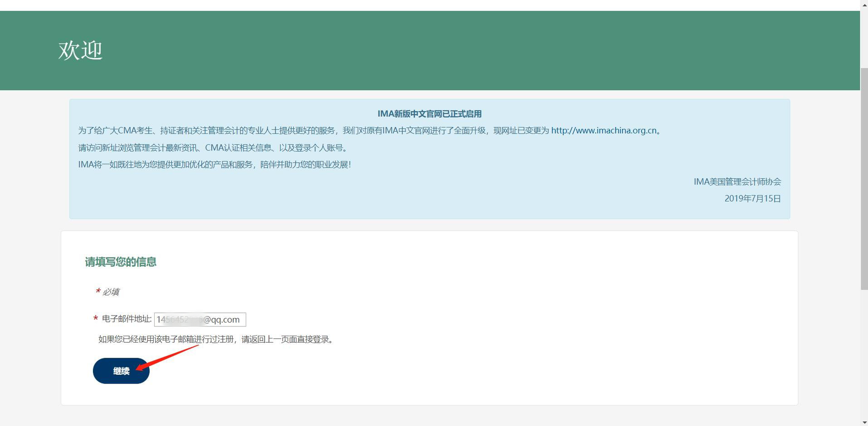The height and width of the screenshot is (426, 868).
Task: Click the 2019年7月15日 date text
Action: pyautogui.click(x=752, y=198)
